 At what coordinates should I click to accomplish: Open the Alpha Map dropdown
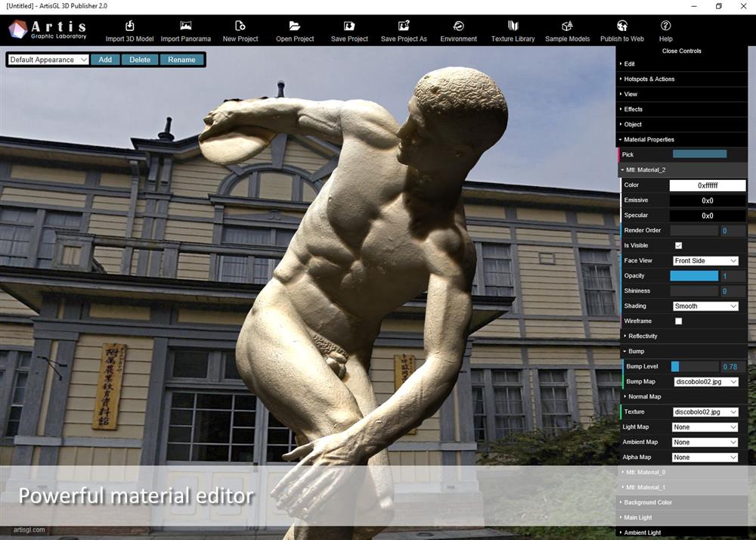pos(705,458)
